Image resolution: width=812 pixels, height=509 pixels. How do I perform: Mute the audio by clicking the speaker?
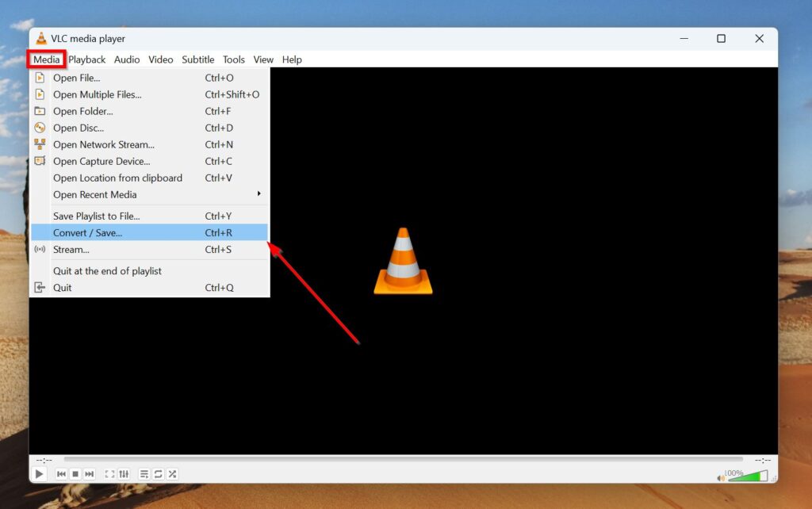coord(721,478)
